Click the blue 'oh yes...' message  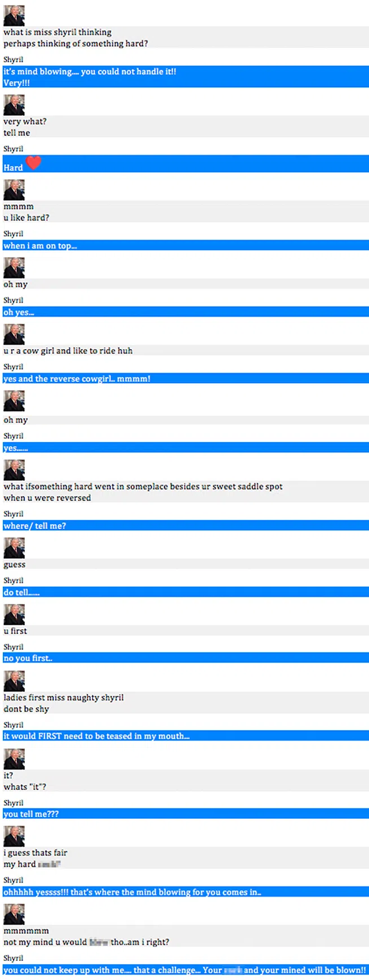point(186,312)
